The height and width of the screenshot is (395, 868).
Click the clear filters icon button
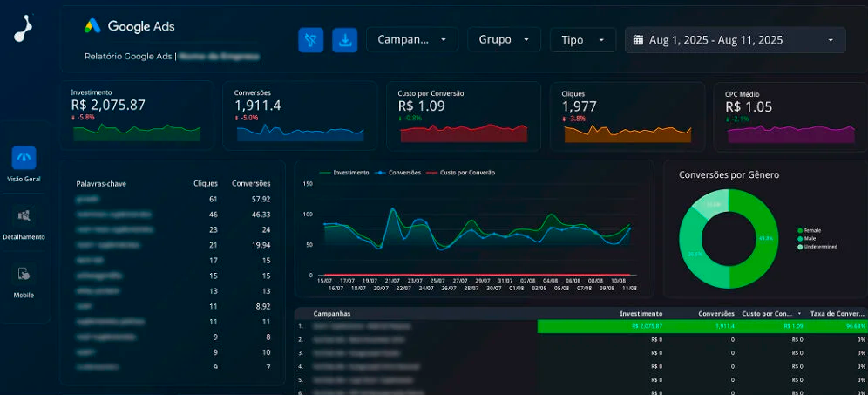pos(311,40)
